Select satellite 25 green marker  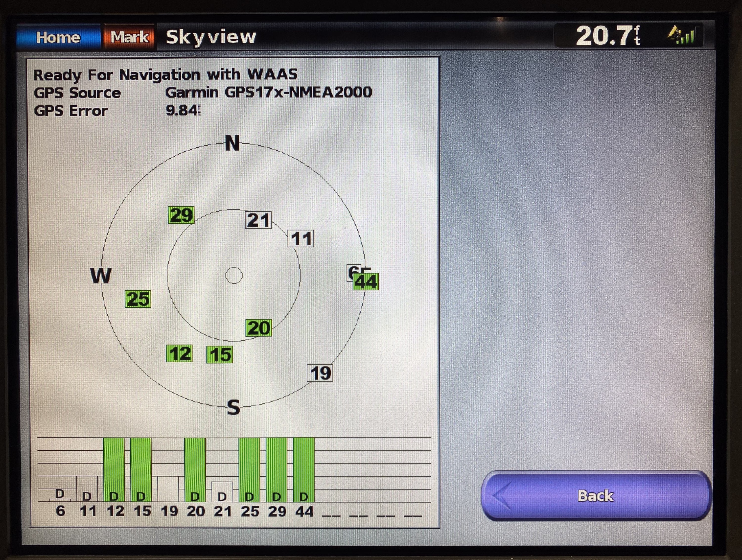(x=138, y=299)
